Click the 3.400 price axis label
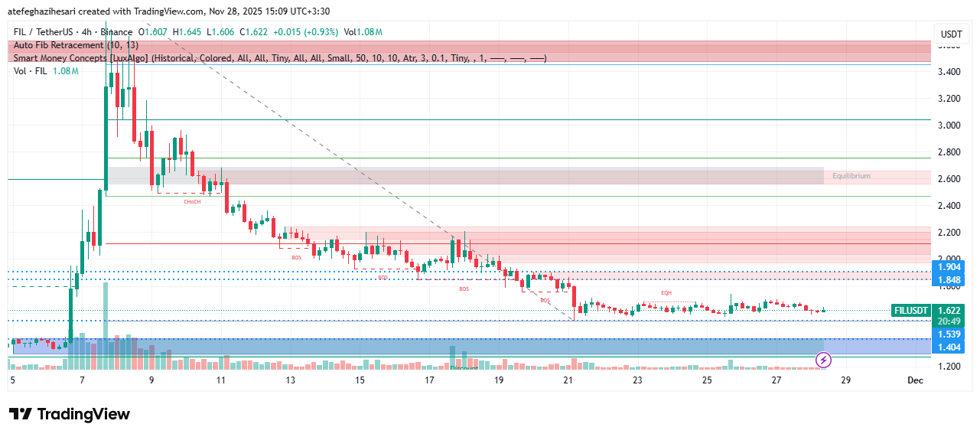 (949, 72)
